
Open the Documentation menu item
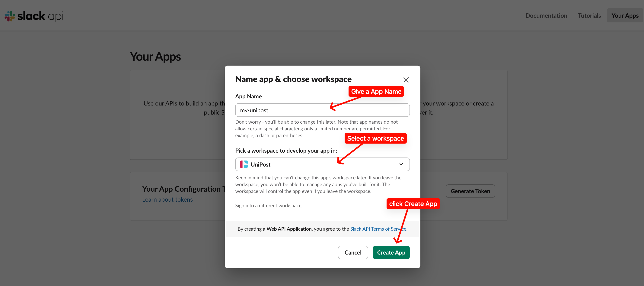pyautogui.click(x=546, y=15)
